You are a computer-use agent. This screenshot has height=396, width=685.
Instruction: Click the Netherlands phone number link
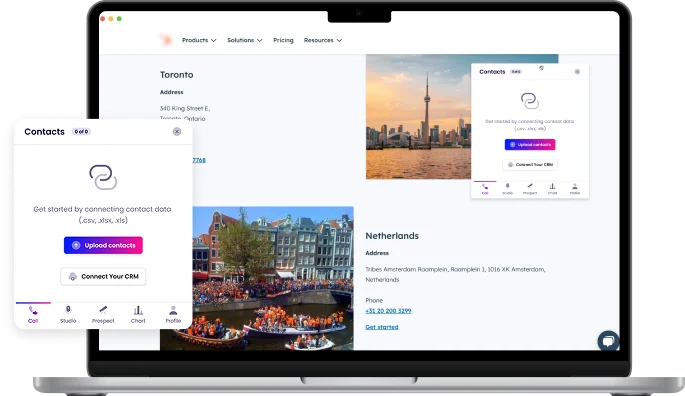click(388, 311)
